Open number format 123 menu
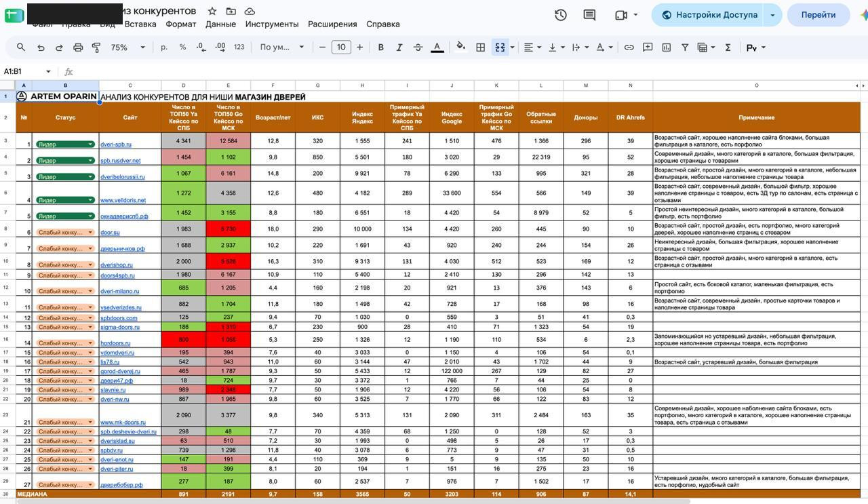The image size is (868, 504). point(239,47)
